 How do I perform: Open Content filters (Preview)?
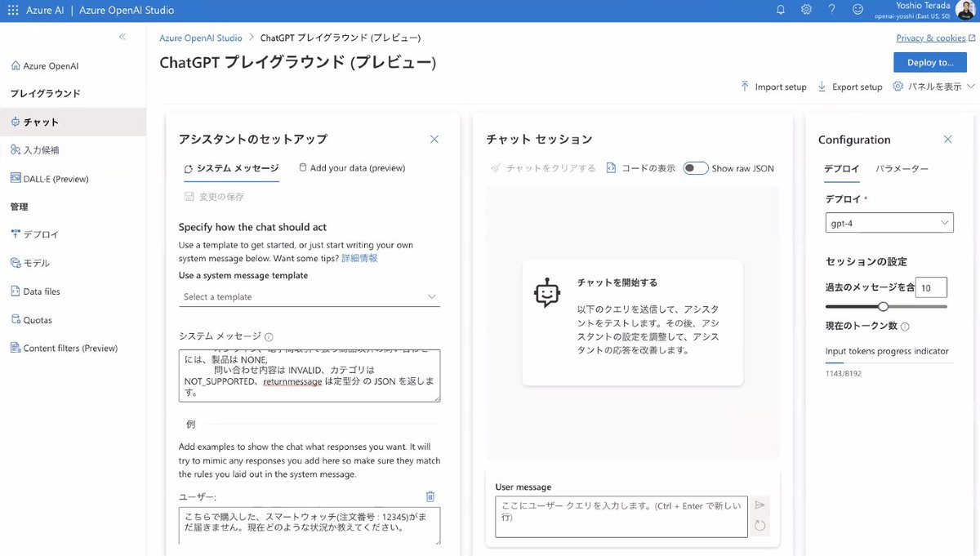click(x=64, y=347)
